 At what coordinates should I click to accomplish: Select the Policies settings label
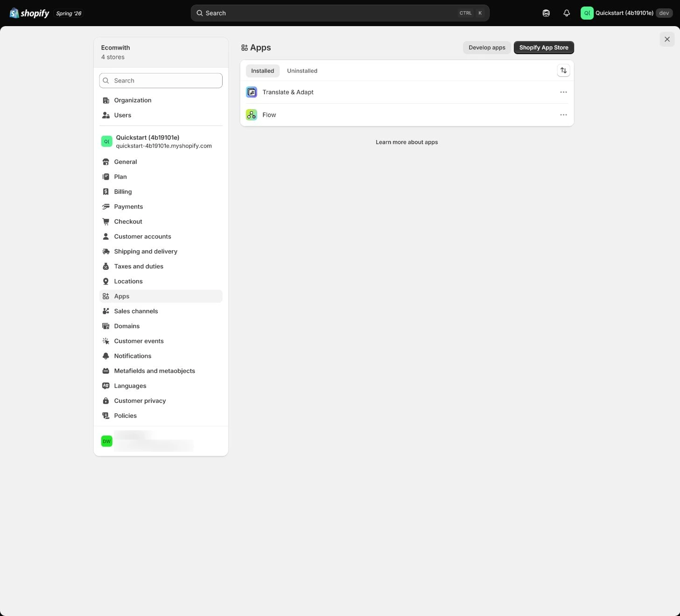[x=126, y=416]
